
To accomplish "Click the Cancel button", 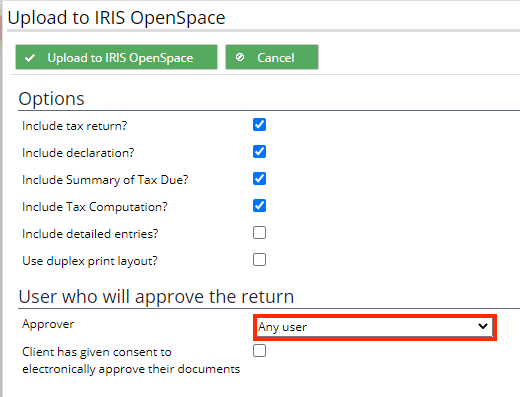I will point(272,57).
